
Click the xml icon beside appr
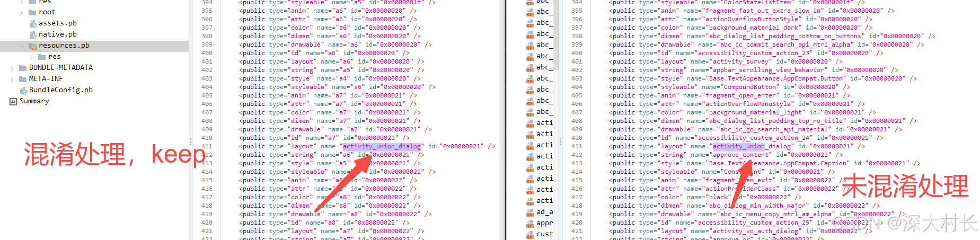530,223
